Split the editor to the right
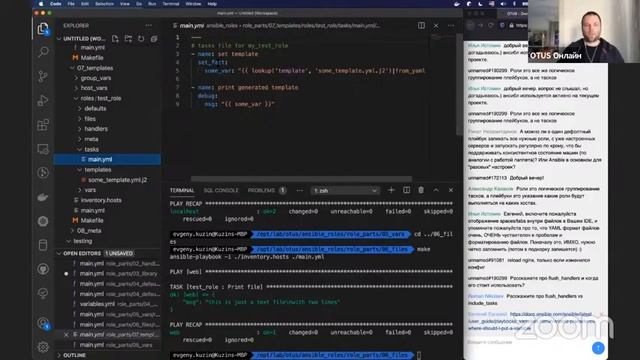 [x=421, y=25]
